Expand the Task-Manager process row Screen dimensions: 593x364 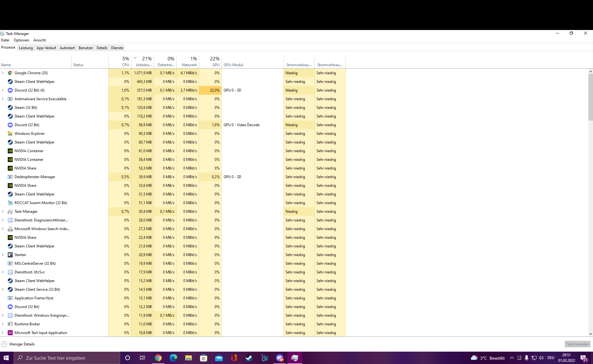[3, 212]
